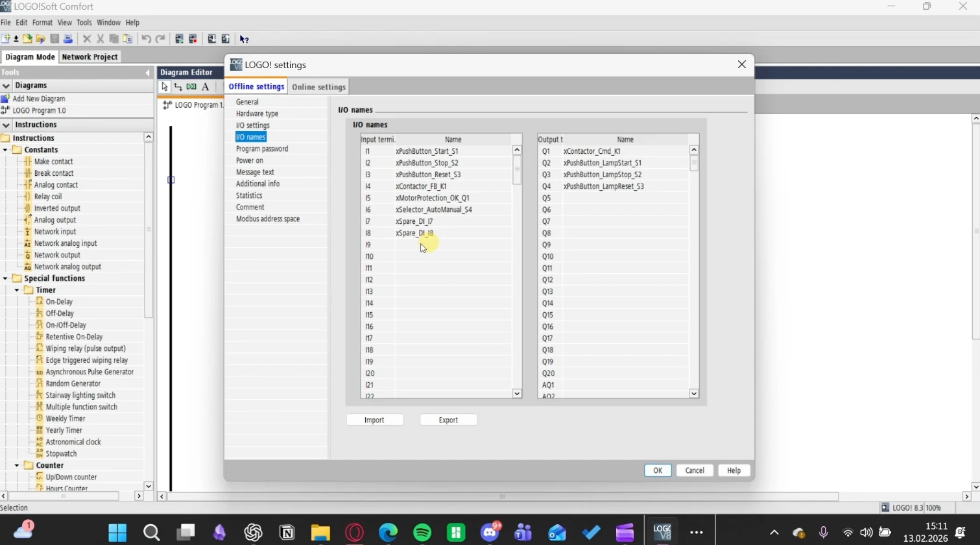Switch to the Network Project tab

(x=90, y=56)
